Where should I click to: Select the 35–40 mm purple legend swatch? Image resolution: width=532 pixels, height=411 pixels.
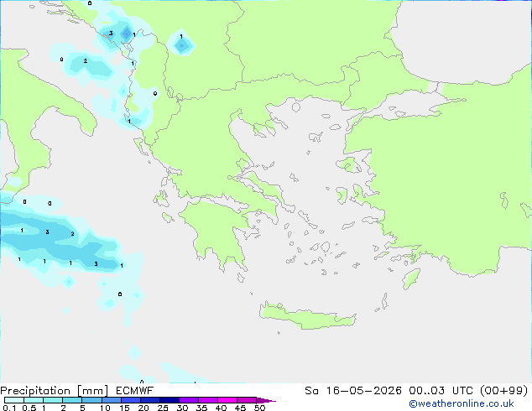(x=208, y=400)
